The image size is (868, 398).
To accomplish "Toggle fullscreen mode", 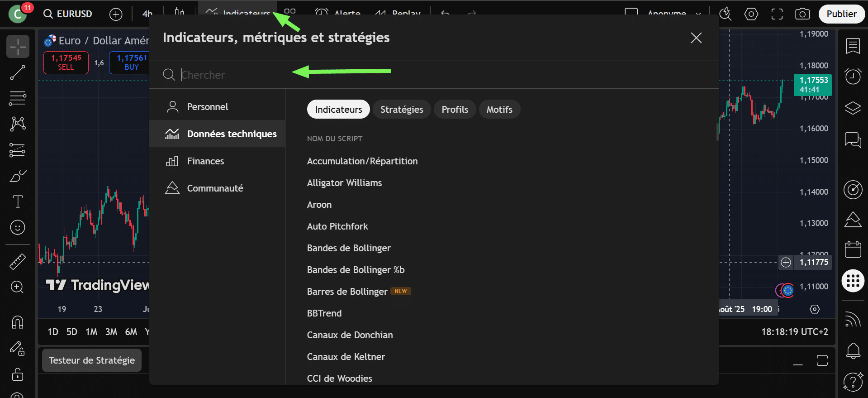I will point(777,14).
